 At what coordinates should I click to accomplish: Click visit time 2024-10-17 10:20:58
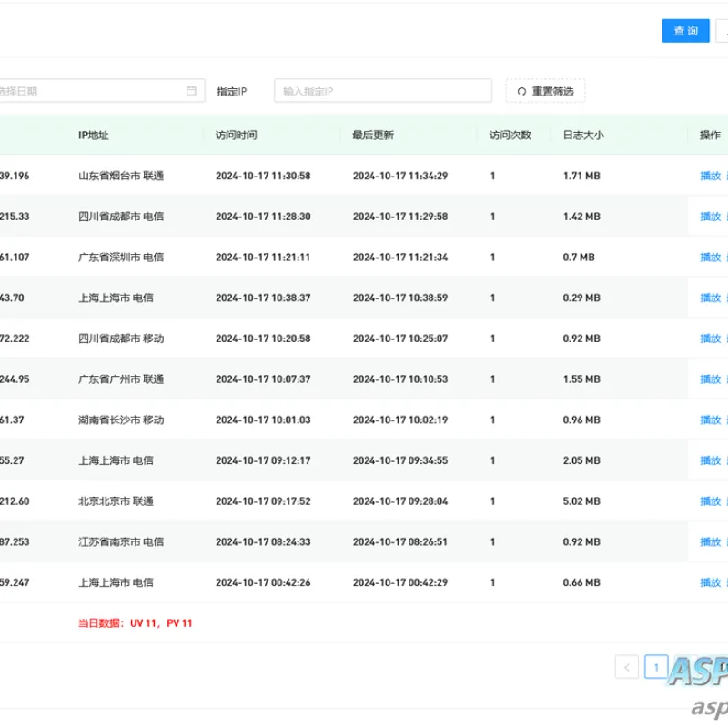point(263,339)
